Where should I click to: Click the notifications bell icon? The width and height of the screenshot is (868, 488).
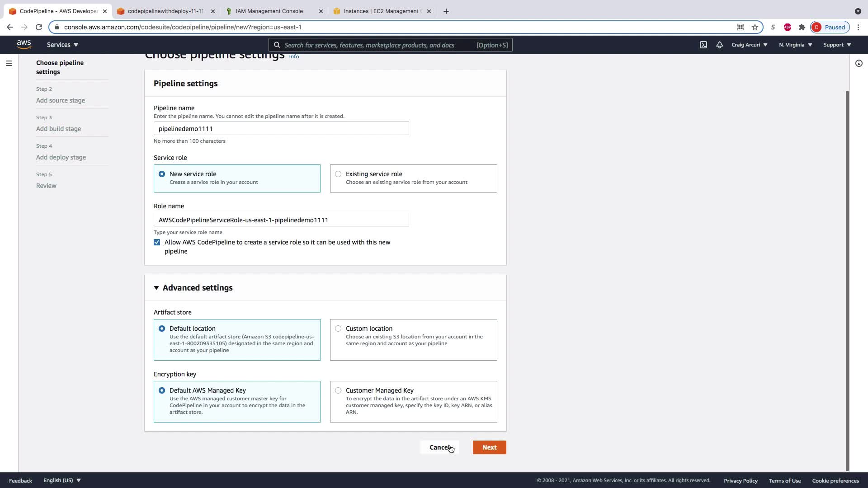[719, 45]
